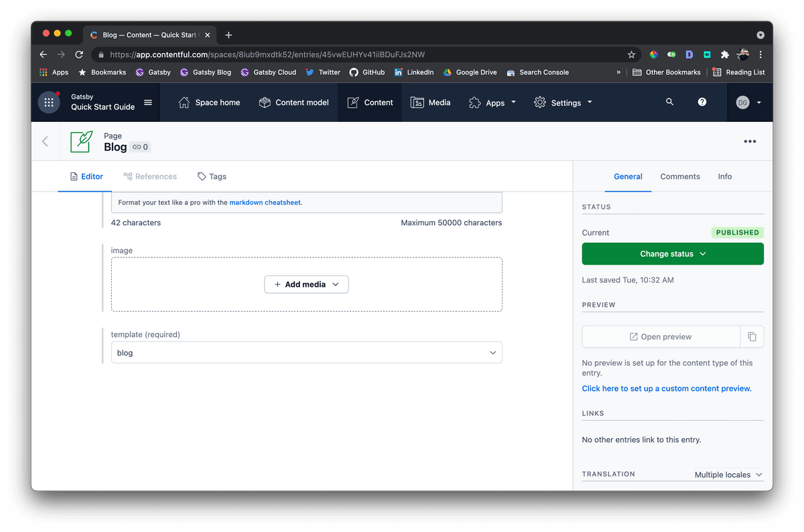804x532 pixels.
Task: Open the LinkedIn bookmark
Action: (414, 72)
